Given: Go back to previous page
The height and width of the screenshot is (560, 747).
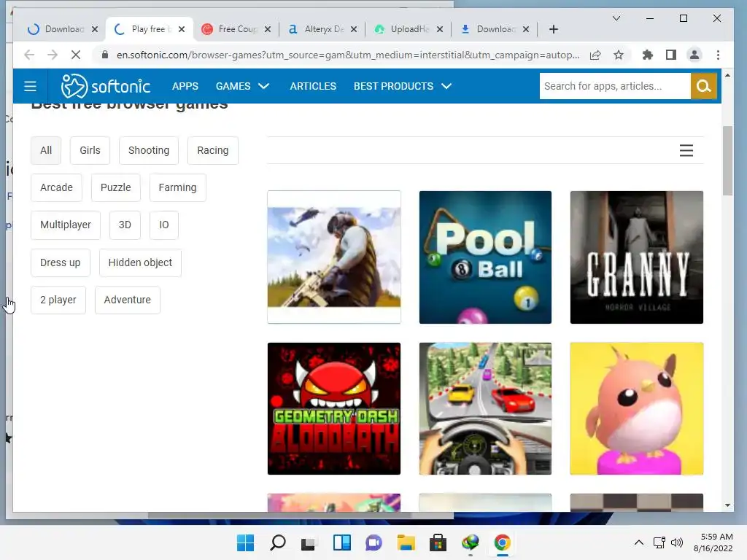Looking at the screenshot, I should pos(29,55).
